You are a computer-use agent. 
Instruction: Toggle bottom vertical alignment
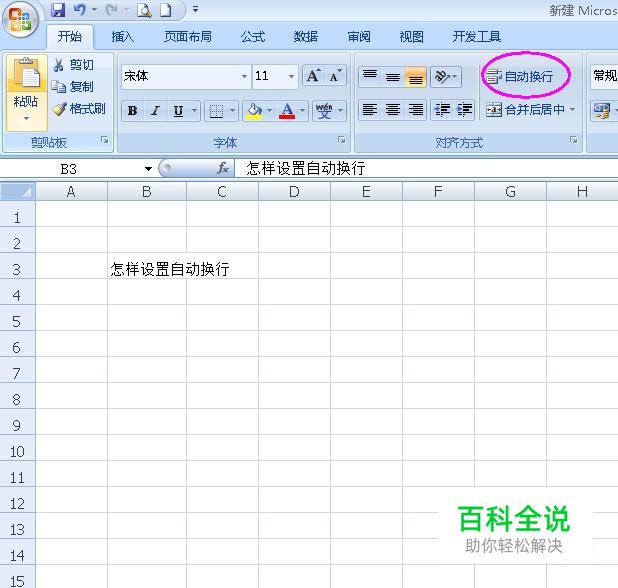tap(415, 76)
